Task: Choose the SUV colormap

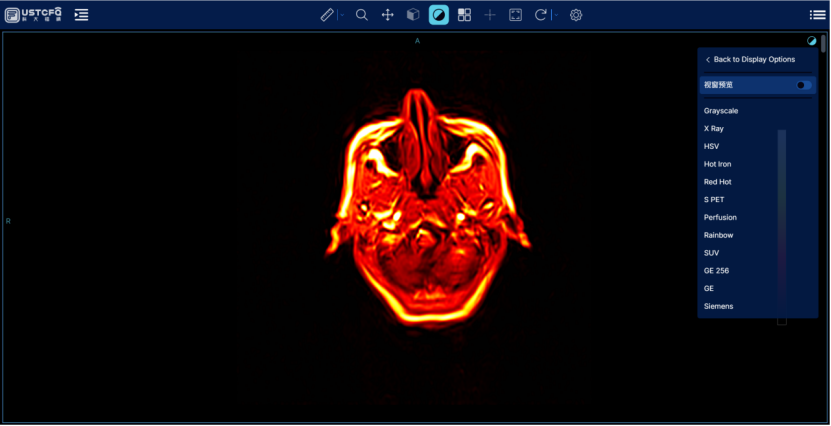Action: click(x=711, y=253)
